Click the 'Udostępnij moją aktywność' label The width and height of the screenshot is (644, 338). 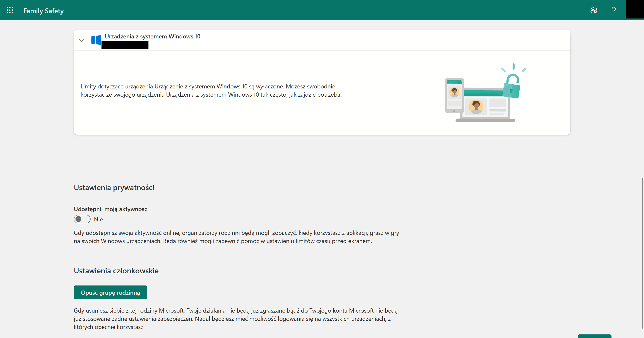pos(110,209)
